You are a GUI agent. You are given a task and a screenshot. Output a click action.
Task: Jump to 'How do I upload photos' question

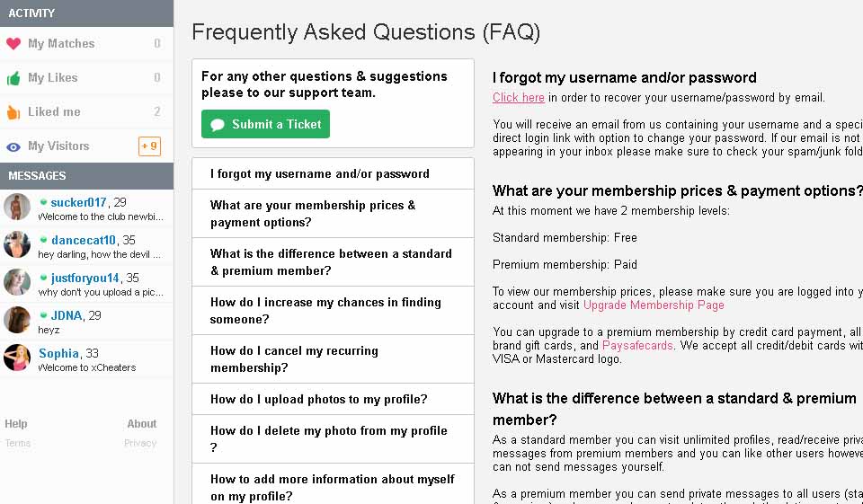point(319,400)
